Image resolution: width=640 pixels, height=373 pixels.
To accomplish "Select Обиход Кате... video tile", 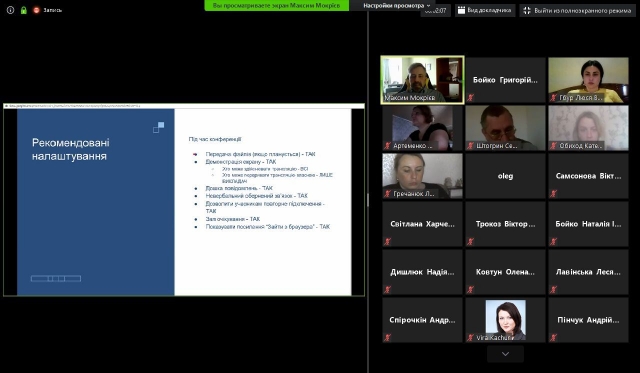I will pyautogui.click(x=588, y=128).
